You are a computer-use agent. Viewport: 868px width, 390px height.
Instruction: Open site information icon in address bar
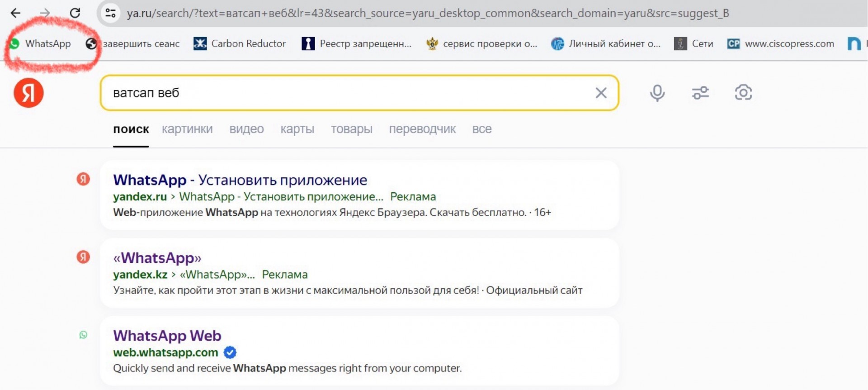[x=110, y=13]
